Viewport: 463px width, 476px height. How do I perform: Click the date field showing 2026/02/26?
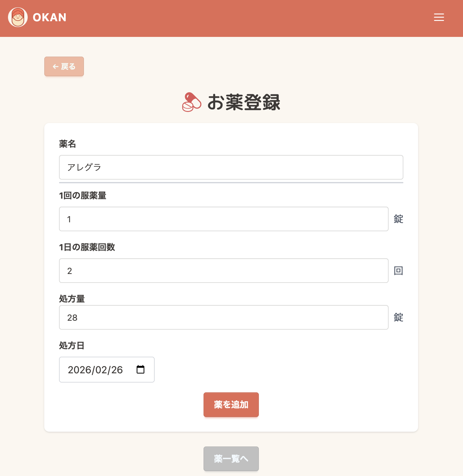pyautogui.click(x=95, y=370)
